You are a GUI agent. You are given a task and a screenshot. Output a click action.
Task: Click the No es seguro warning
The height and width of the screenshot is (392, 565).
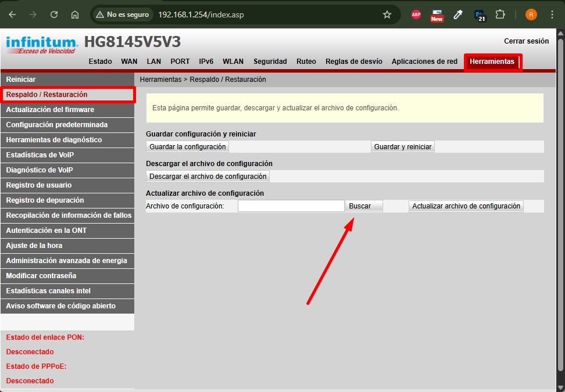click(122, 15)
